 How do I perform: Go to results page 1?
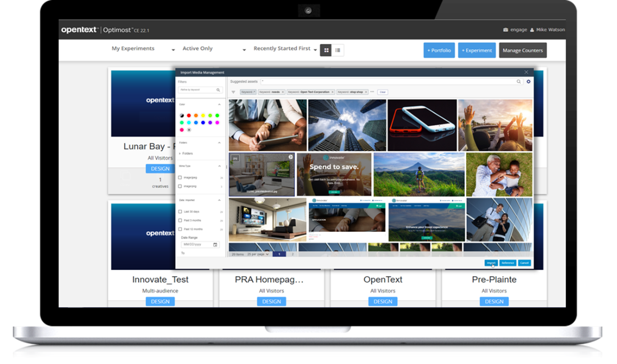[279, 254]
